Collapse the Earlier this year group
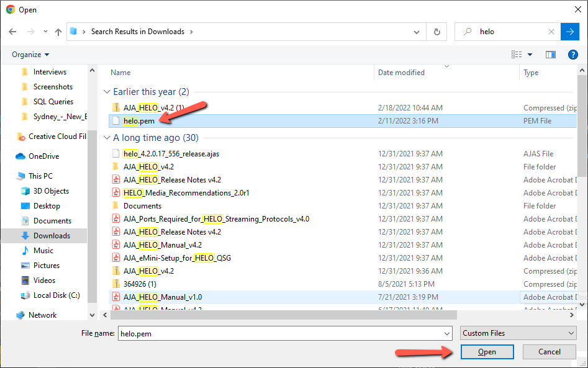Image resolution: width=588 pixels, height=368 pixels. click(x=107, y=92)
